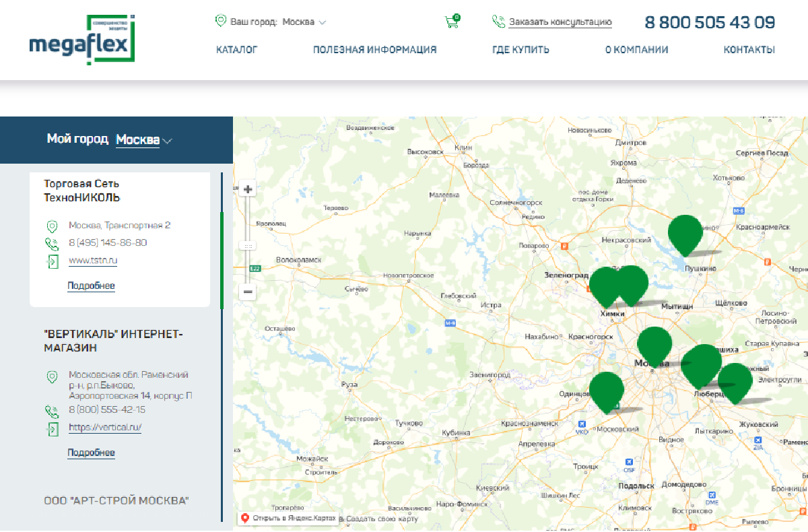The width and height of the screenshot is (808, 532).
Task: Click the store list green scrollbar
Action: 222,260
